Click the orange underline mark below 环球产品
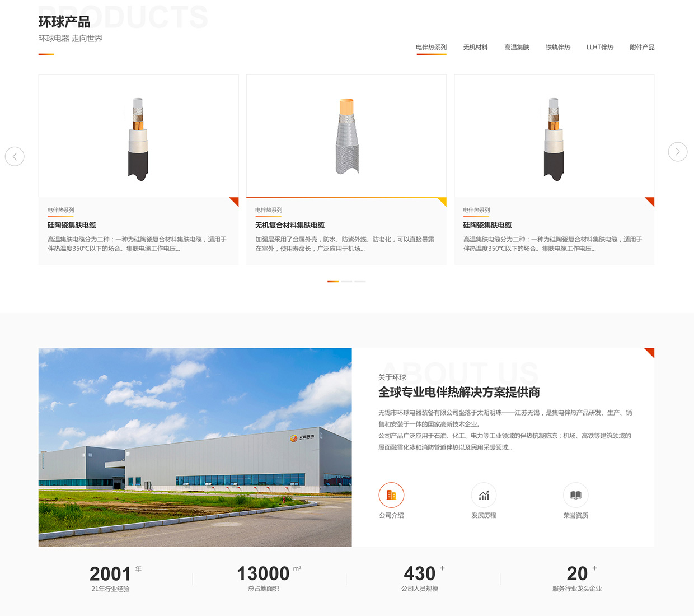This screenshot has width=694, height=616. point(46,54)
